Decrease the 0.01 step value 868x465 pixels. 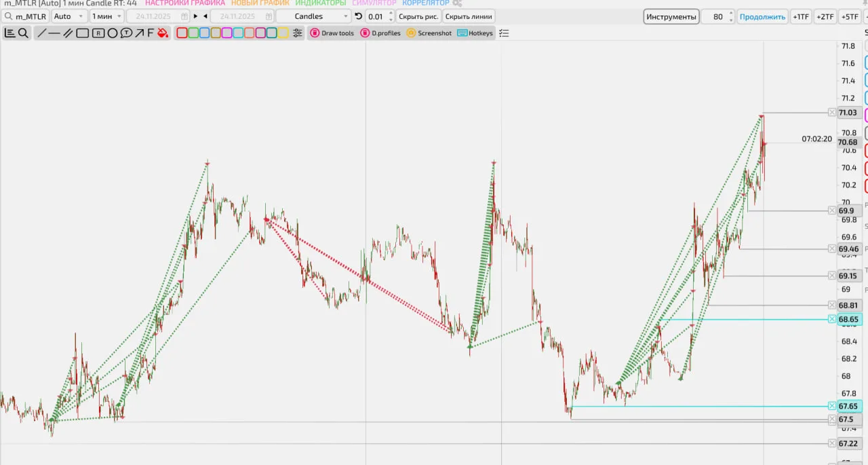click(391, 20)
